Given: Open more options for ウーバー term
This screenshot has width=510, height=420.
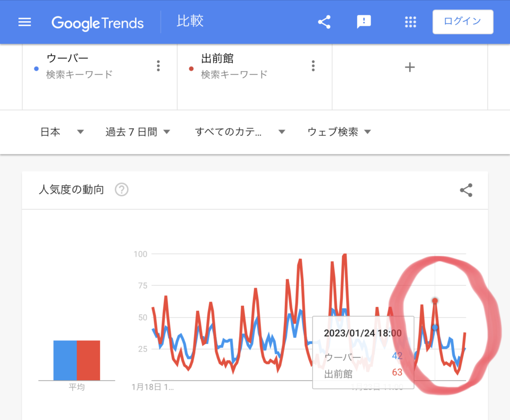Looking at the screenshot, I should tap(158, 66).
